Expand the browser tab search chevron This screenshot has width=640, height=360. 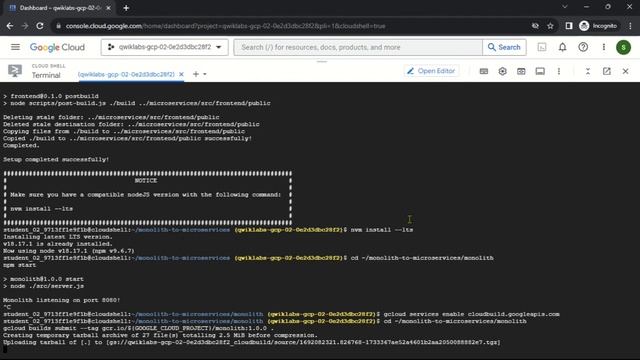564,7
